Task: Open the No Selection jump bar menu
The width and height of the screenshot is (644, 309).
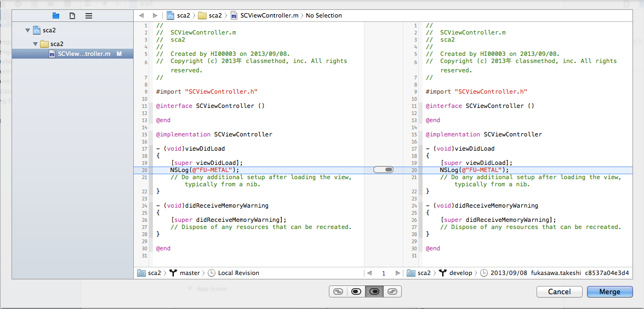Action: (323, 15)
